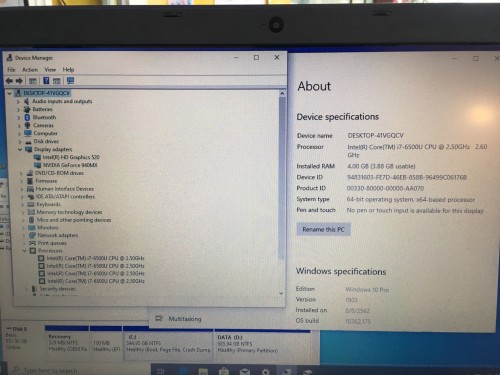Open the View menu
Screen dimensions: 500x375
click(x=50, y=70)
